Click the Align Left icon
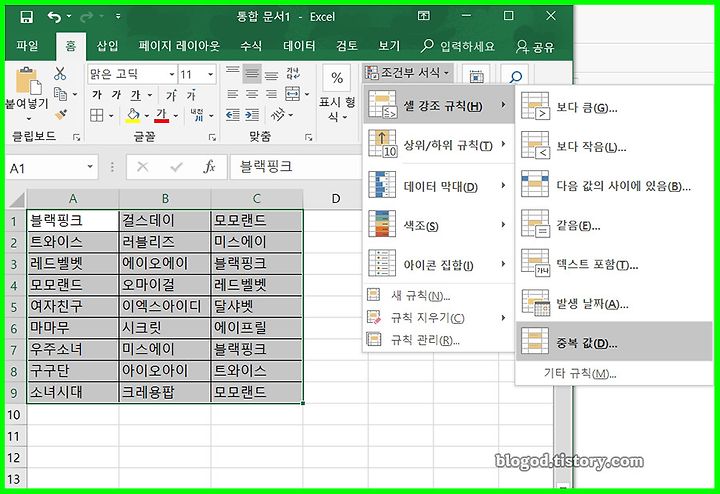The image size is (720, 494). point(232,94)
